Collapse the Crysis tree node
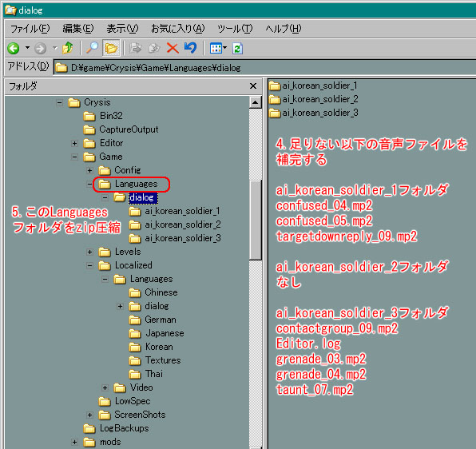 coord(59,102)
